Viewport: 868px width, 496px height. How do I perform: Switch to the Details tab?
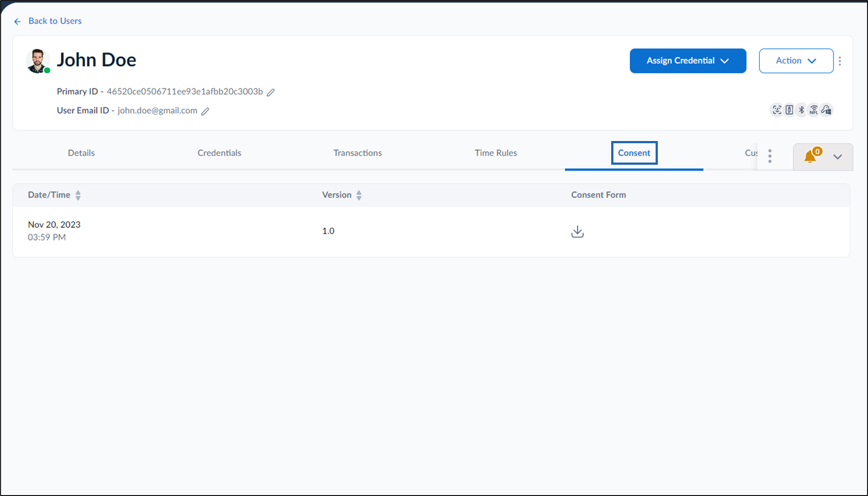tap(81, 153)
